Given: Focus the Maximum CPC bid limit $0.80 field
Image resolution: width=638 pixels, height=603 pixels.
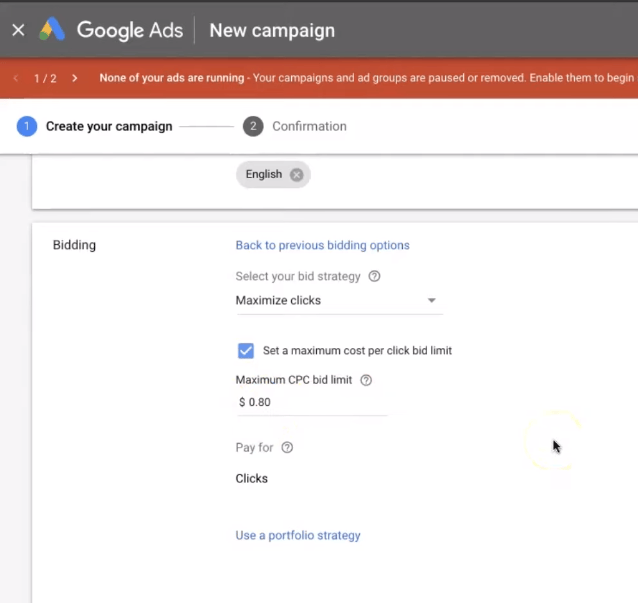Looking at the screenshot, I should [x=312, y=402].
